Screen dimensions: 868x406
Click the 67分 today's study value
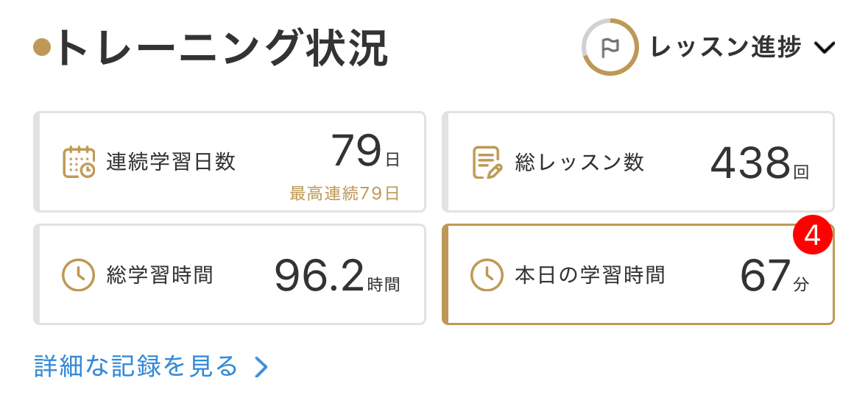pos(775,276)
